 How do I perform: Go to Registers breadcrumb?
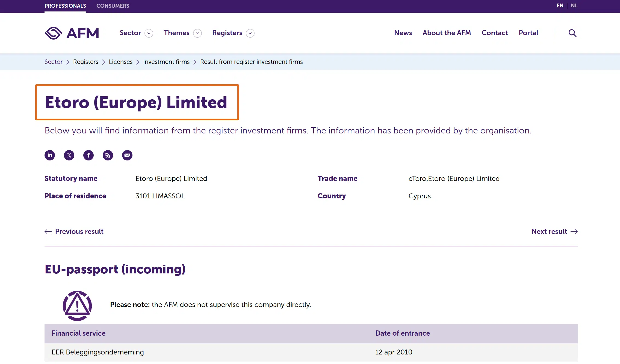[86, 62]
